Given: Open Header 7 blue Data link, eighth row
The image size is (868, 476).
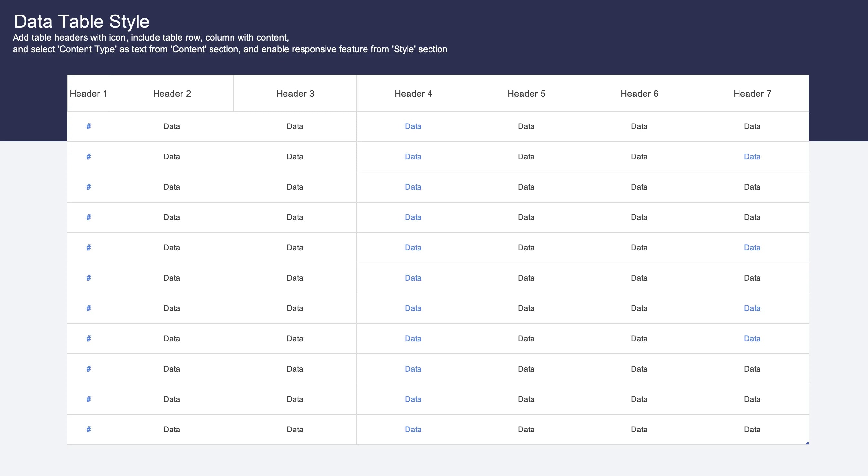Looking at the screenshot, I should [x=752, y=338].
